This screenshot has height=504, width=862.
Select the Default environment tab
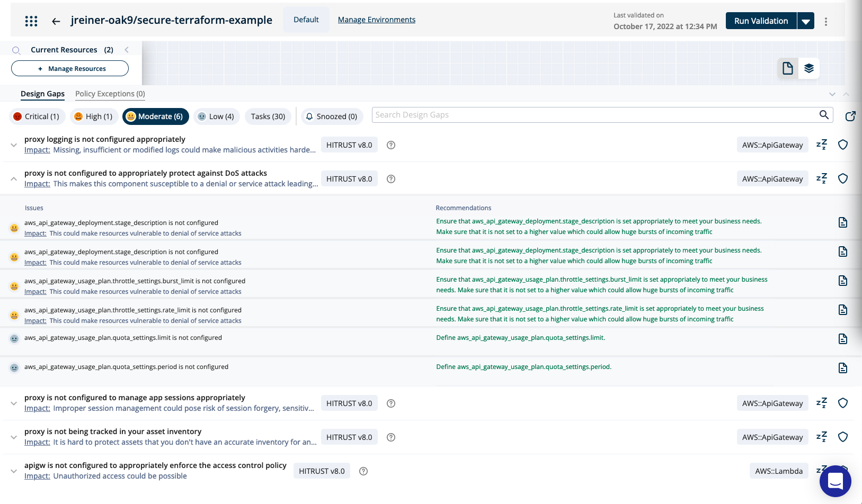click(x=306, y=20)
